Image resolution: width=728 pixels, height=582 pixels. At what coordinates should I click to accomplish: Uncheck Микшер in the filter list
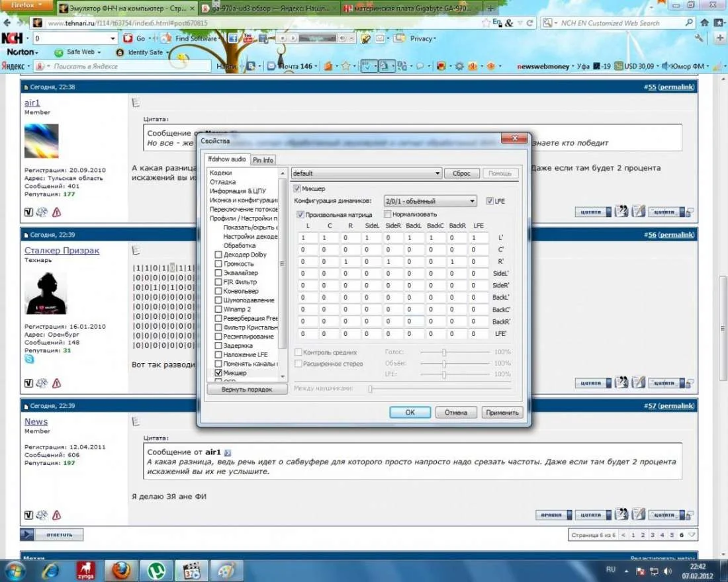tap(218, 373)
